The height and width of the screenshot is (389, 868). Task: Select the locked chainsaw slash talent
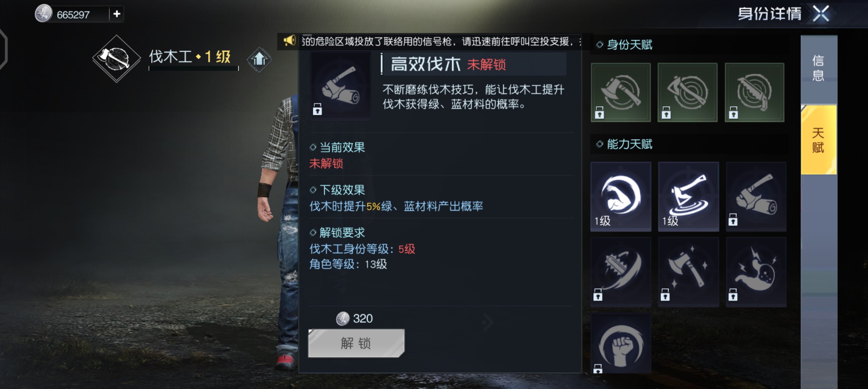tap(621, 272)
